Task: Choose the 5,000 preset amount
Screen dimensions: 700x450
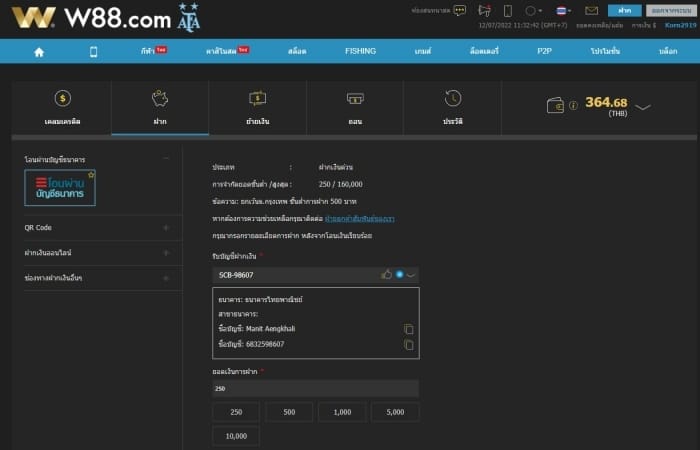Action: pos(395,412)
